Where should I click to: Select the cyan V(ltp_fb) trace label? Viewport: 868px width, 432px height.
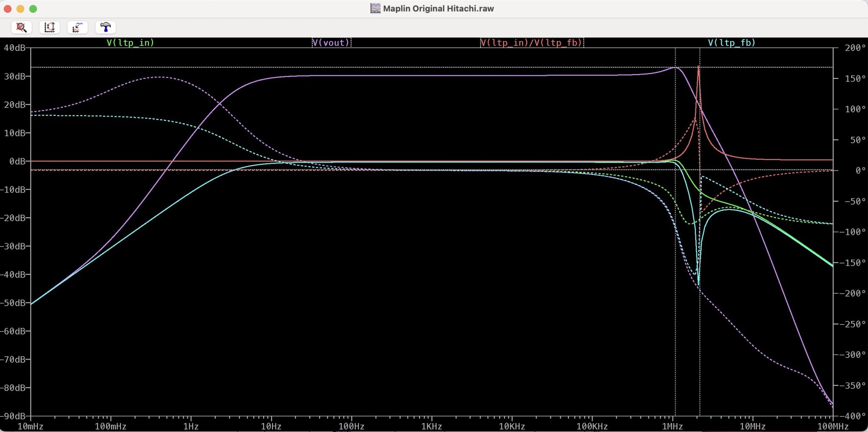click(732, 42)
